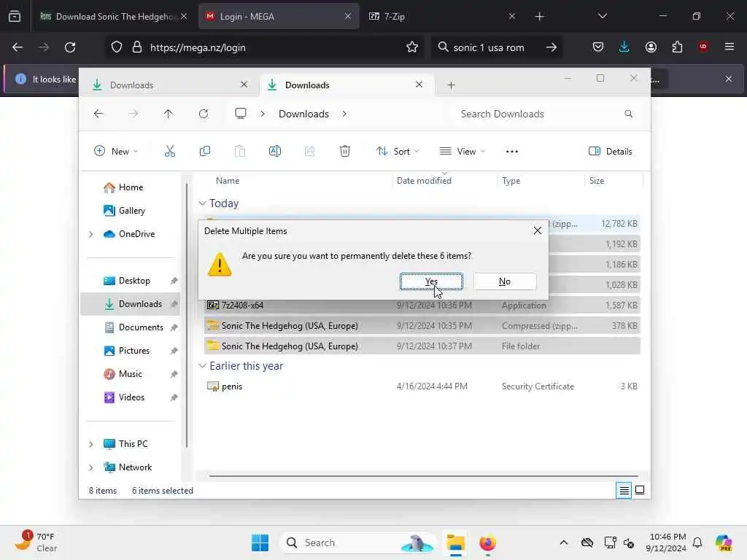Click the Delete trash icon in Explorer toolbar
This screenshot has height=560, width=747.
(344, 152)
